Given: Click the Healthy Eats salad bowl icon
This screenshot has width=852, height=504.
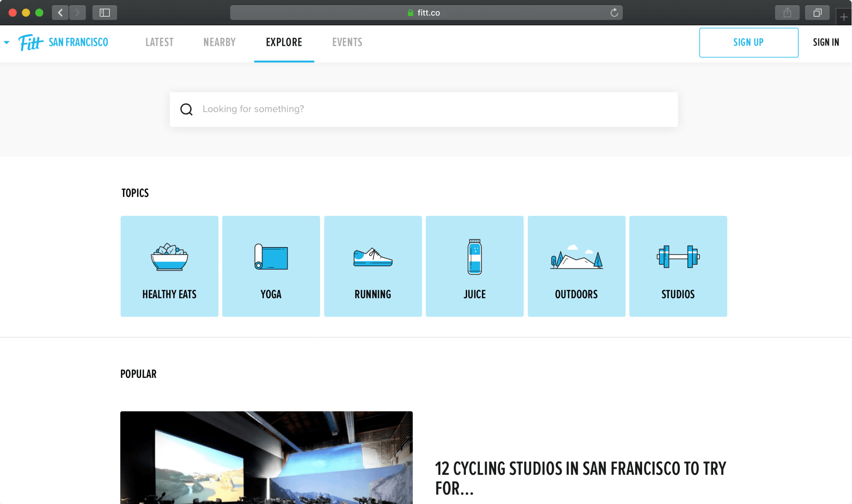Looking at the screenshot, I should coord(169,257).
